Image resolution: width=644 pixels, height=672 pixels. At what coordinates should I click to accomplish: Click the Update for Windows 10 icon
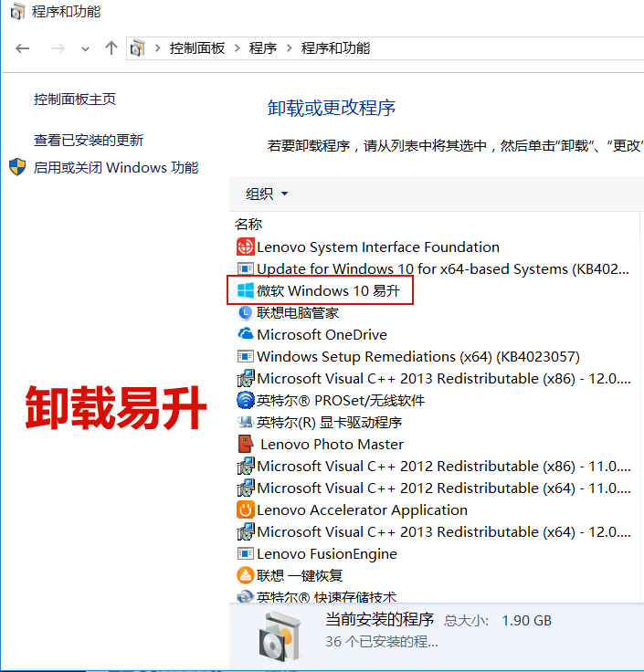[x=245, y=268]
